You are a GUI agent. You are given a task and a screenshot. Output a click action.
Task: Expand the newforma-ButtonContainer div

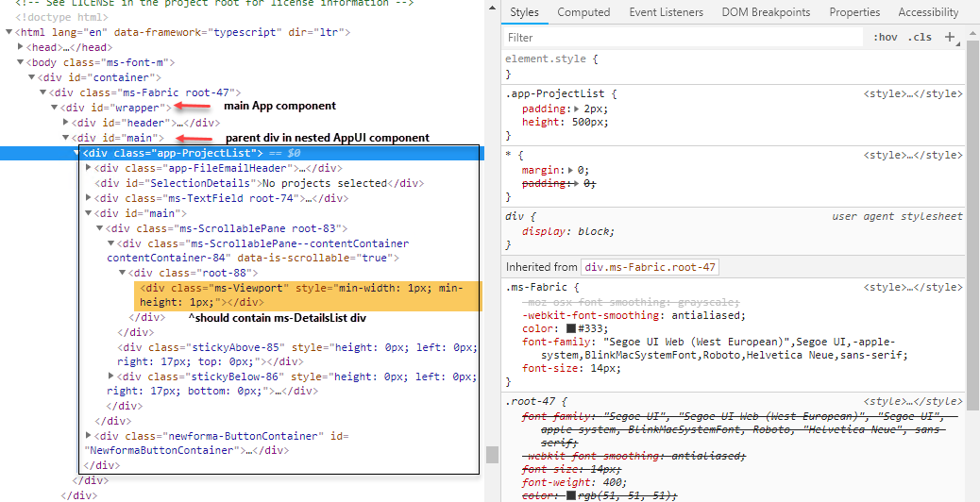point(89,435)
